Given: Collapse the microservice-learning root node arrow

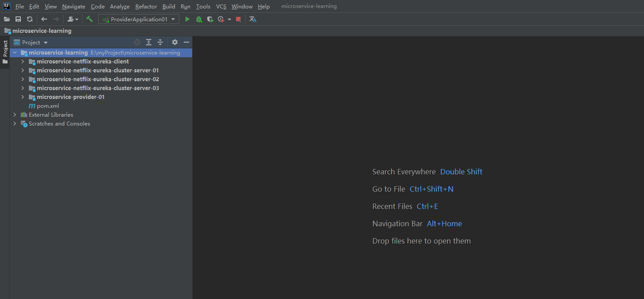Looking at the screenshot, I should click(15, 52).
